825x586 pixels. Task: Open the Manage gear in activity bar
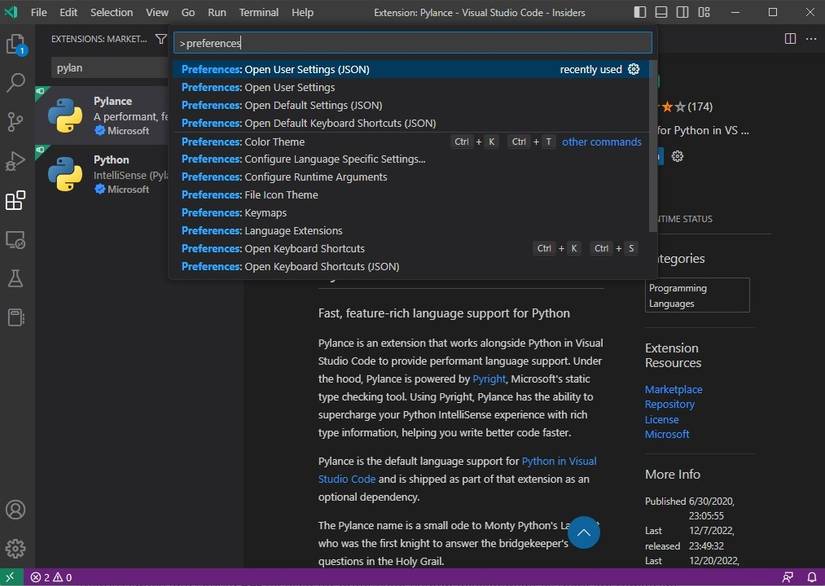pyautogui.click(x=16, y=548)
